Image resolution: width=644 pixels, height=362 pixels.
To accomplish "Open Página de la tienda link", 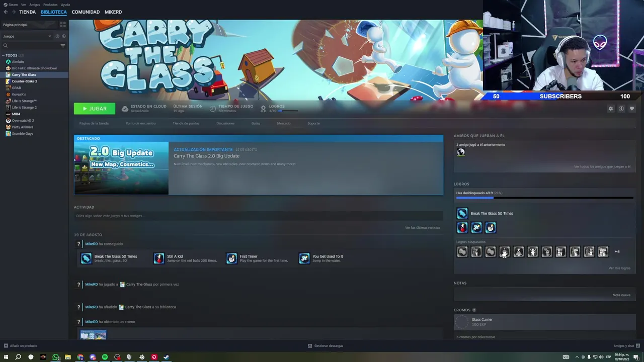I will (x=94, y=123).
